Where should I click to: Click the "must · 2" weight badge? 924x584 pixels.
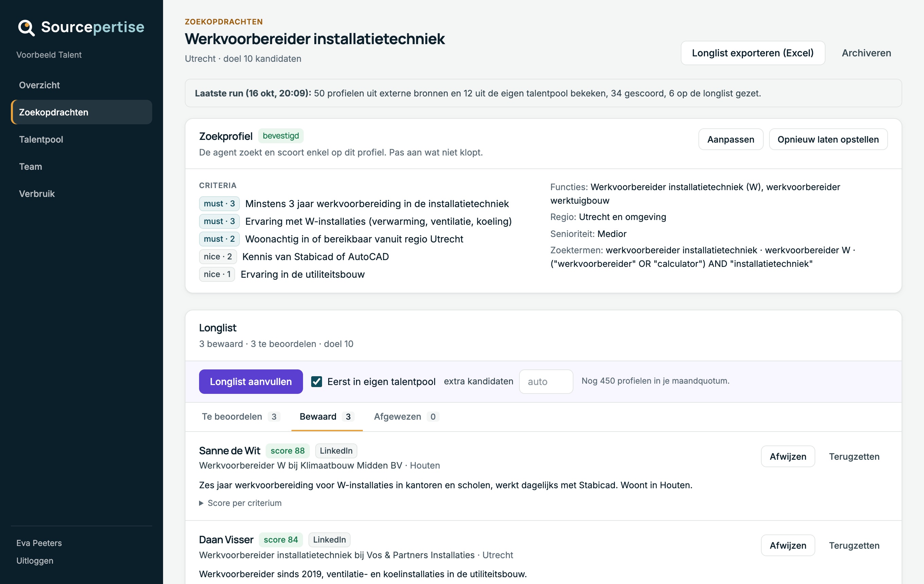tap(219, 239)
